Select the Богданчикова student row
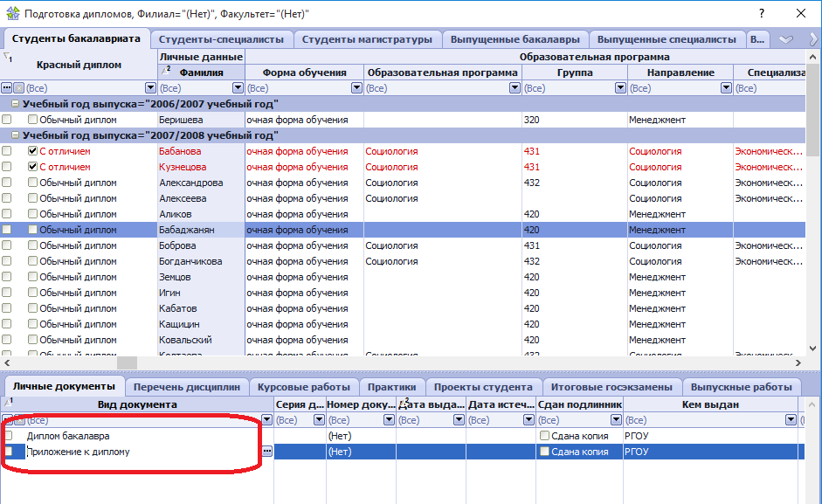Viewport: 822px width, 504px height. coord(190,261)
